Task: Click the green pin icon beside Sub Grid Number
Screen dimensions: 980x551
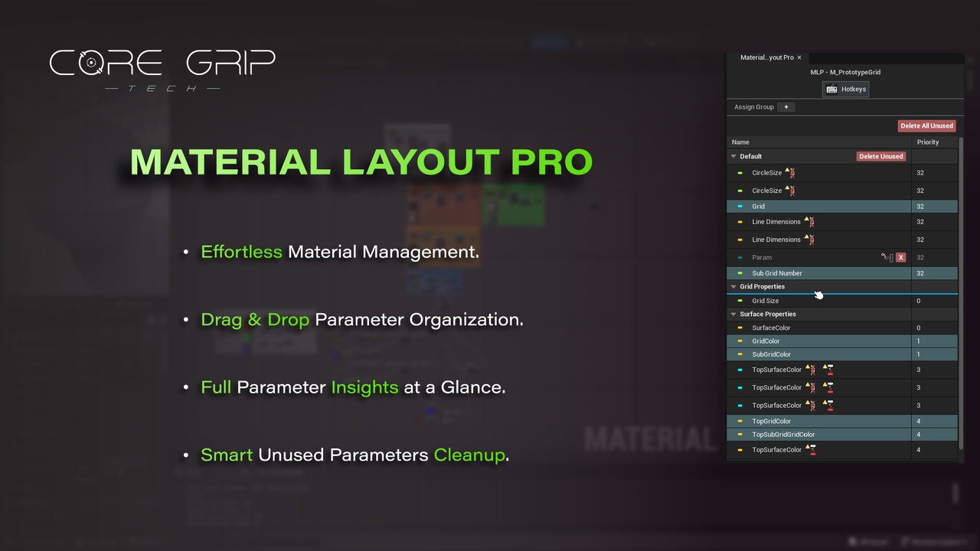Action: 740,273
